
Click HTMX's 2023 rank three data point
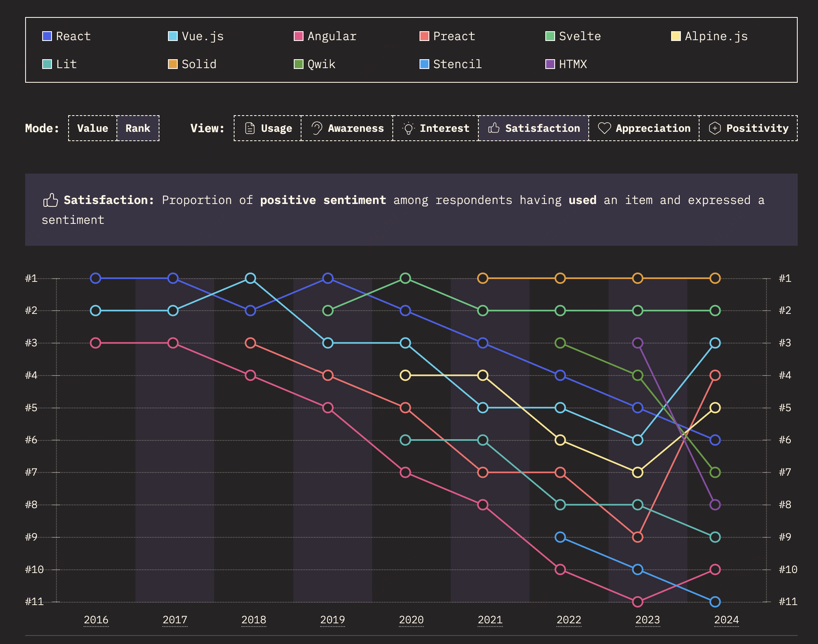click(637, 343)
